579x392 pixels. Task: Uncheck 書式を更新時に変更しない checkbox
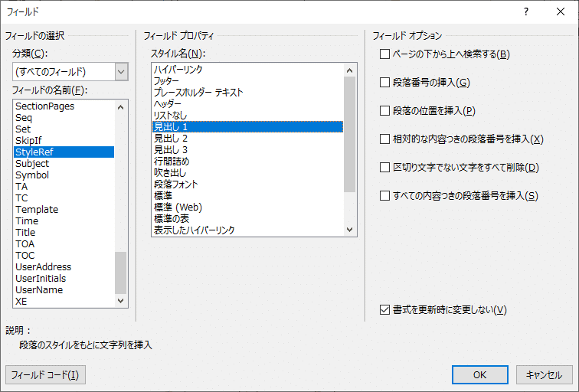point(384,310)
